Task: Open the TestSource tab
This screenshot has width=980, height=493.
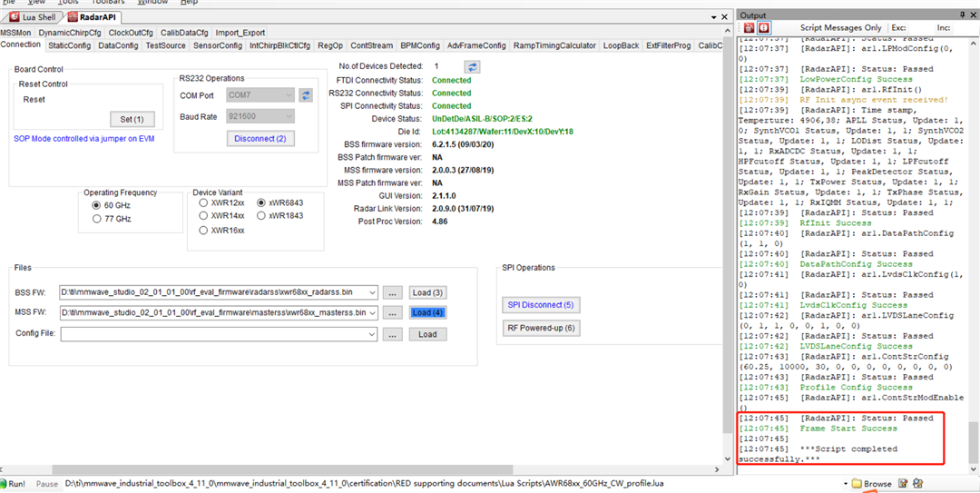Action: 166,45
